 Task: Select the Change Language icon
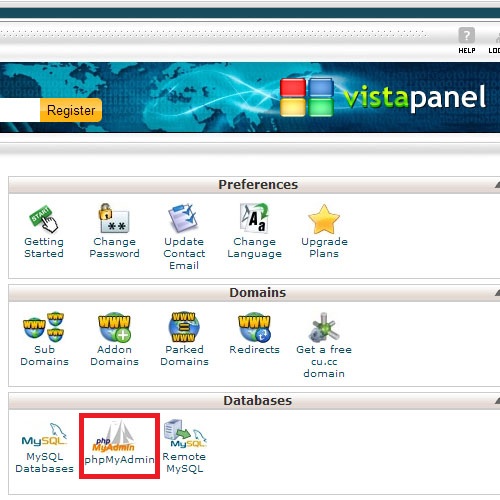point(254,218)
